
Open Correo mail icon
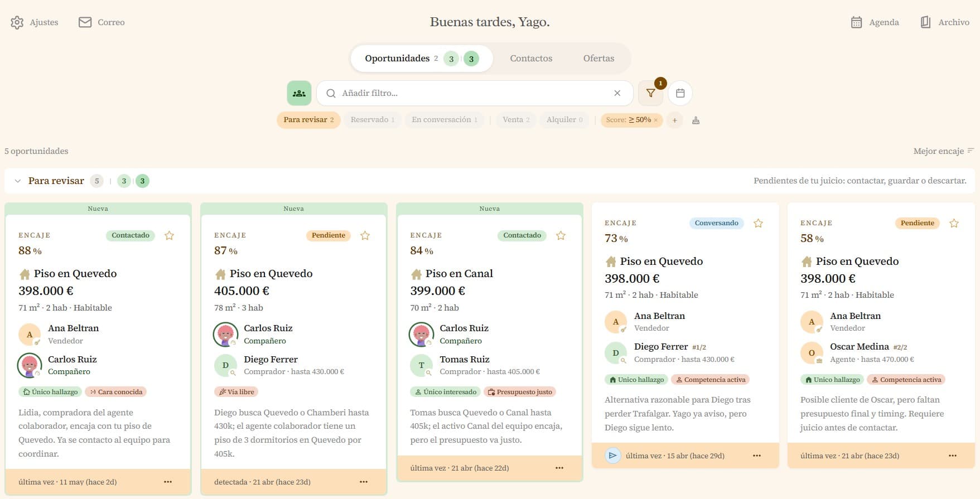point(85,22)
